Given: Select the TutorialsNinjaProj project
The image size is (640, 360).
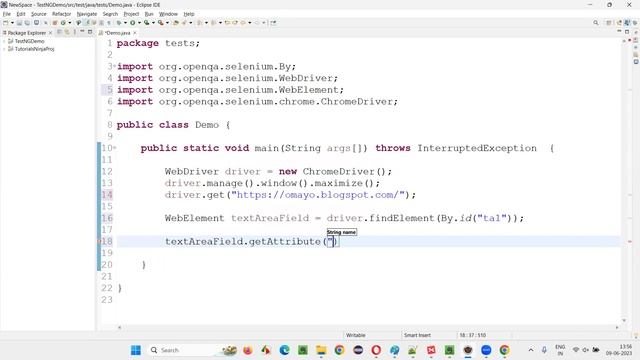Looking at the screenshot, I should click(x=34, y=49).
